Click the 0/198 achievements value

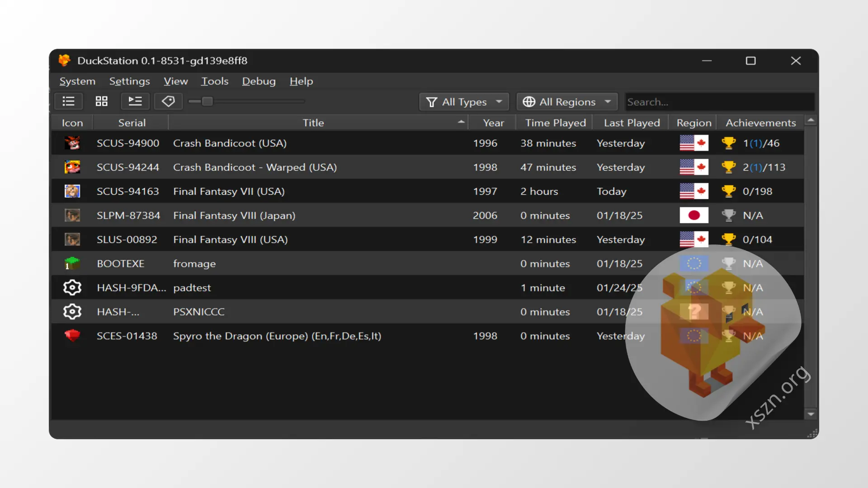[757, 191]
